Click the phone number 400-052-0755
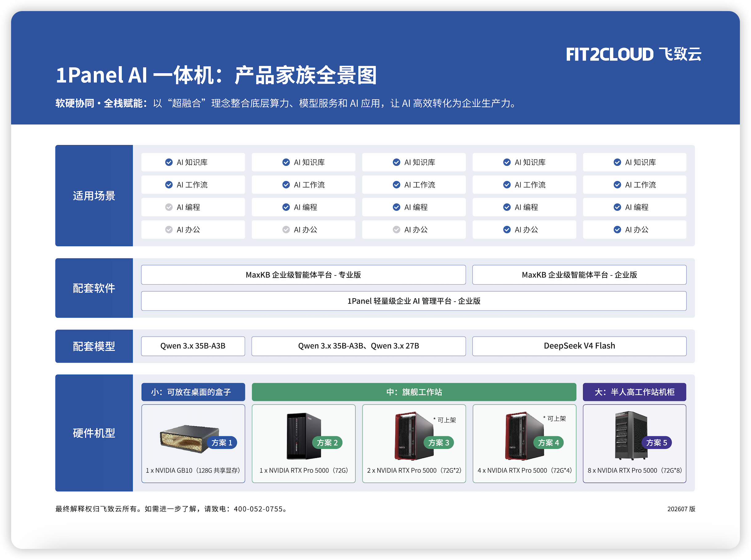The width and height of the screenshot is (751, 560). tap(258, 509)
